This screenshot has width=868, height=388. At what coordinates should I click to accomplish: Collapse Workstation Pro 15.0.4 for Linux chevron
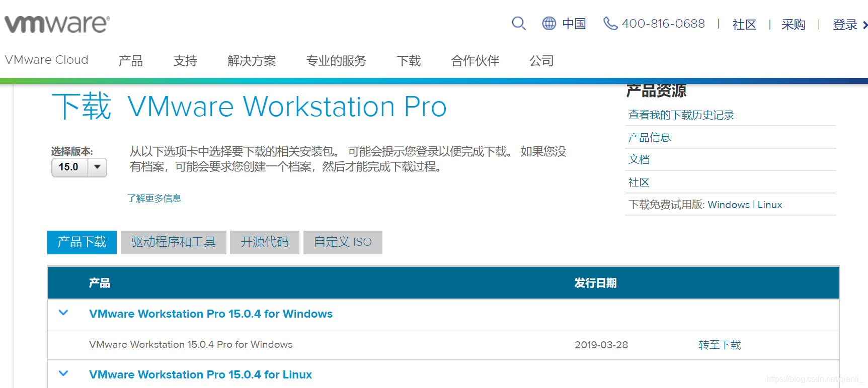tap(63, 373)
